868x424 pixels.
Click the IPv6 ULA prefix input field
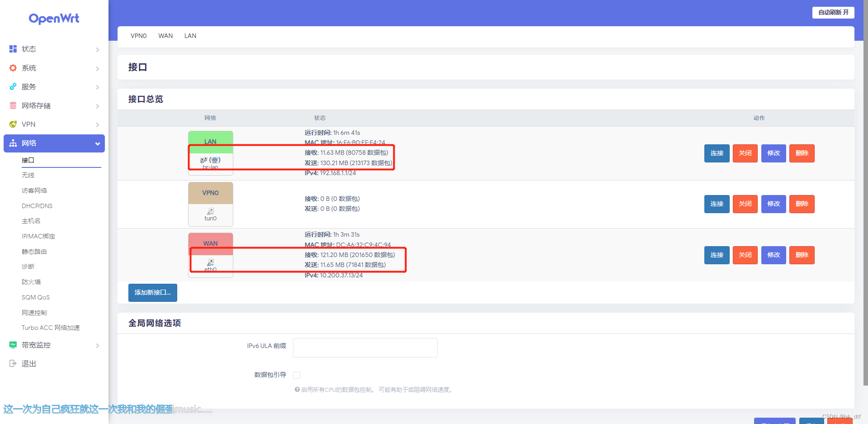pos(365,348)
